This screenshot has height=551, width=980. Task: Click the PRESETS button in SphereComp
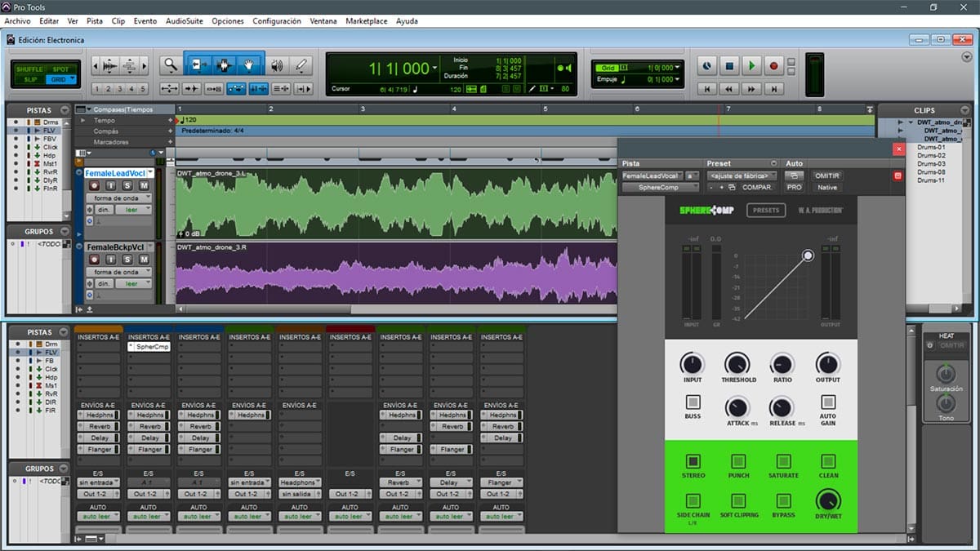765,211
